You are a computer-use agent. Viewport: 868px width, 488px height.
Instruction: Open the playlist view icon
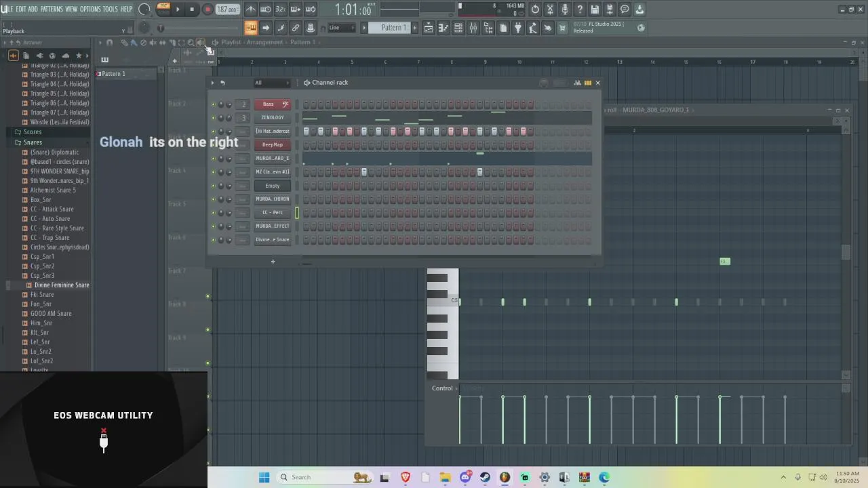(429, 28)
